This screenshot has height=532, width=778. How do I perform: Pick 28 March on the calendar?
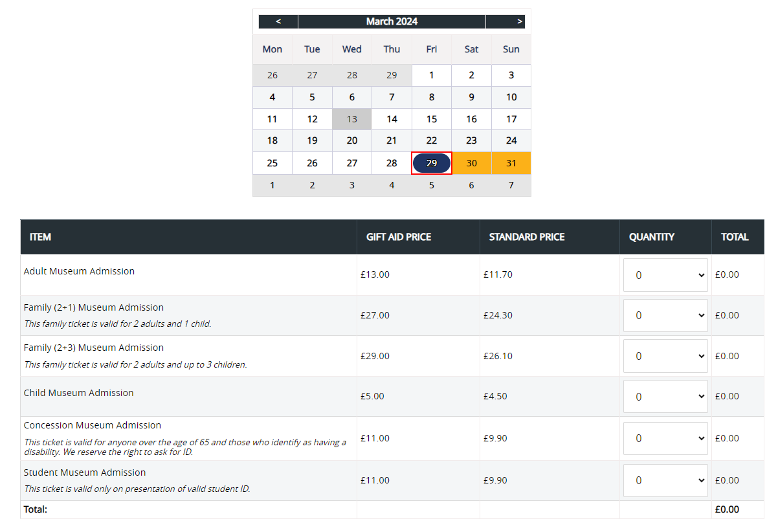(x=392, y=163)
